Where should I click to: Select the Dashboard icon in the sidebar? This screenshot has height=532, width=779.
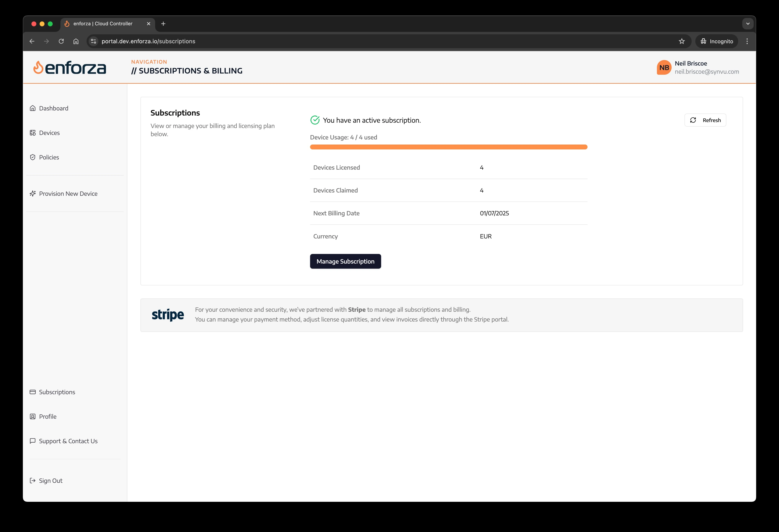[x=32, y=108]
